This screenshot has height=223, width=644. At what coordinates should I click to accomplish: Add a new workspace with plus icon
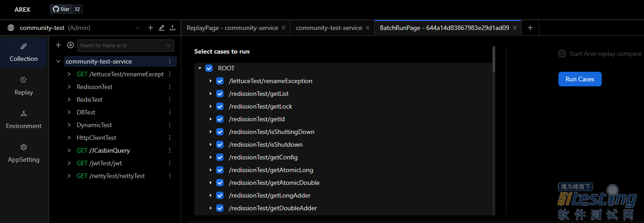[x=151, y=28]
